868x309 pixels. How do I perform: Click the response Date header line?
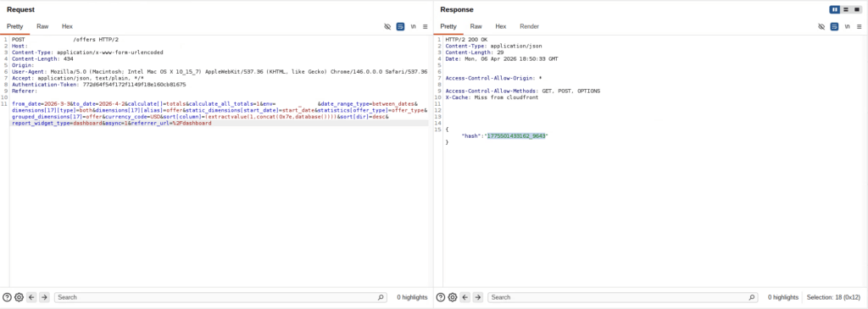(x=502, y=58)
